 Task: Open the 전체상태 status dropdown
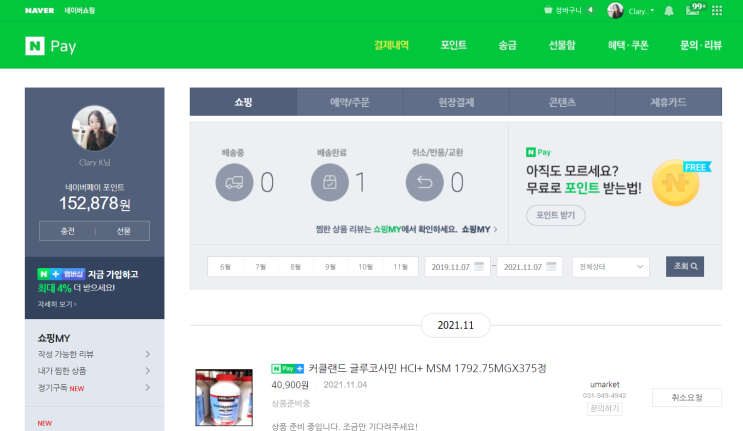(610, 267)
